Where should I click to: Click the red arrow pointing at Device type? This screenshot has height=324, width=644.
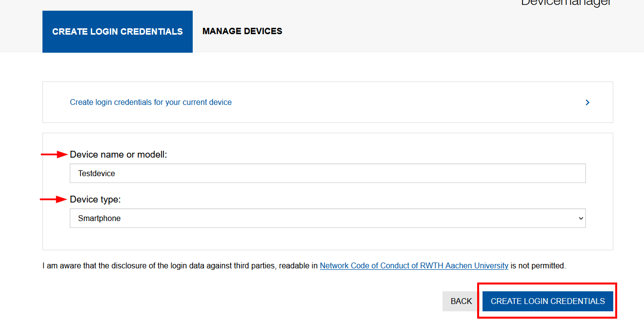pos(54,199)
